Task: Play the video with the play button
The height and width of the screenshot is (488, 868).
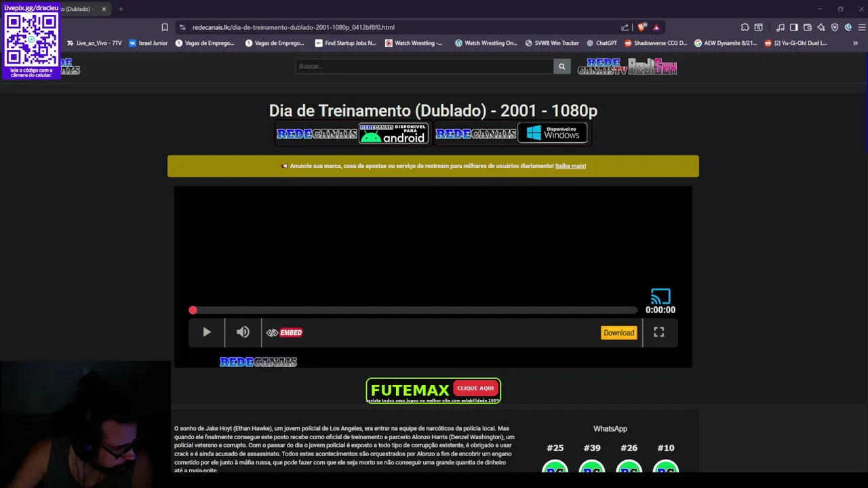Action: coord(207,332)
